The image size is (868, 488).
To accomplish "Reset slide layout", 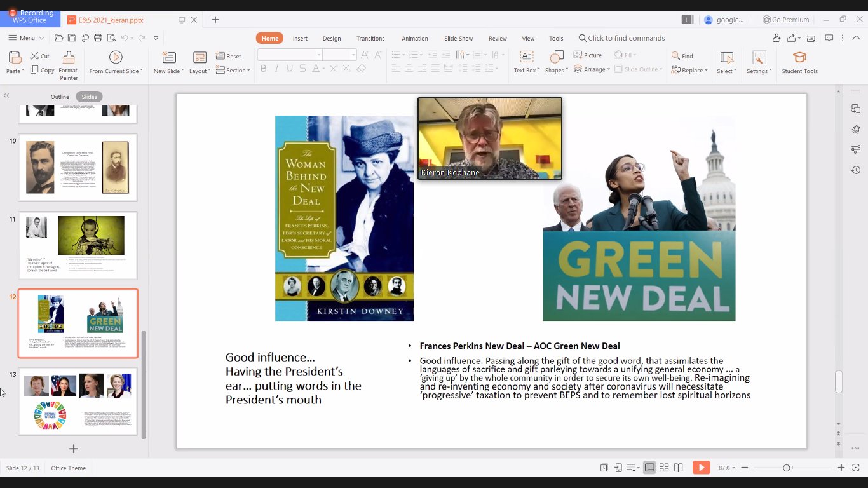I will tap(229, 56).
